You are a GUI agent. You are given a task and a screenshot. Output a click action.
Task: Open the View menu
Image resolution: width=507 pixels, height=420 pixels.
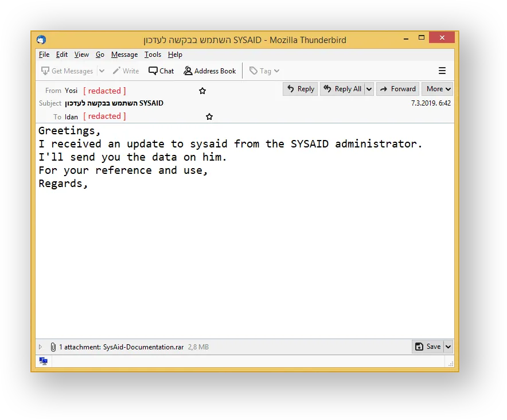81,55
